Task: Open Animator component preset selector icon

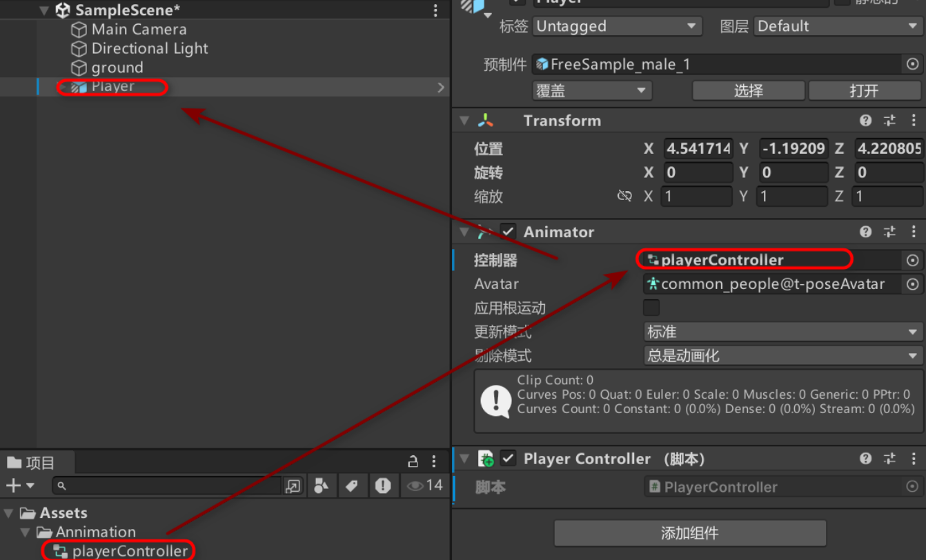Action: click(x=890, y=232)
